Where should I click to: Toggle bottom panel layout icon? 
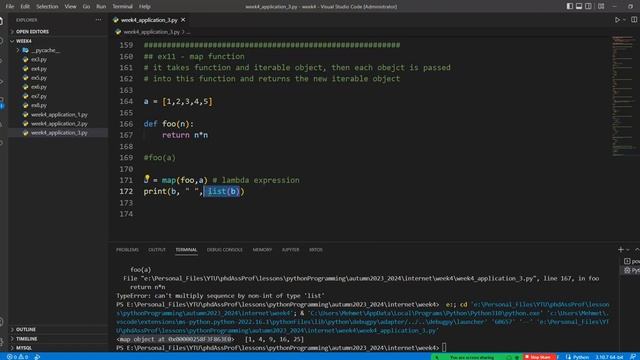(x=579, y=6)
